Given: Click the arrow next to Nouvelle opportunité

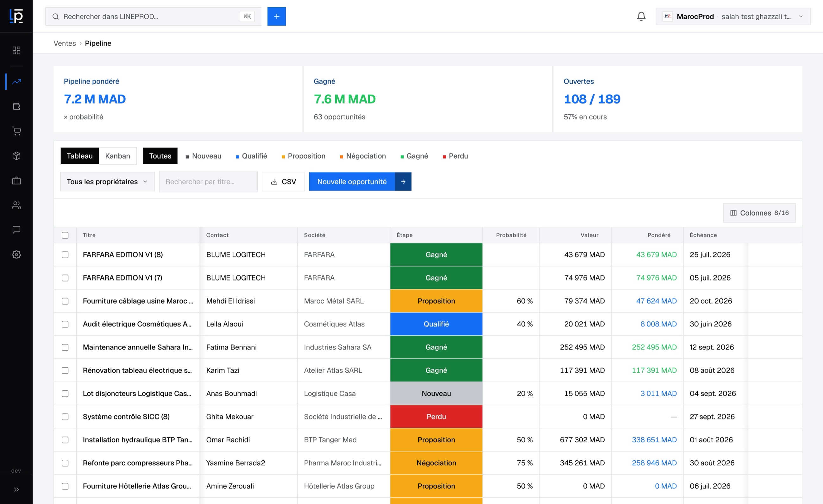Looking at the screenshot, I should coord(403,182).
